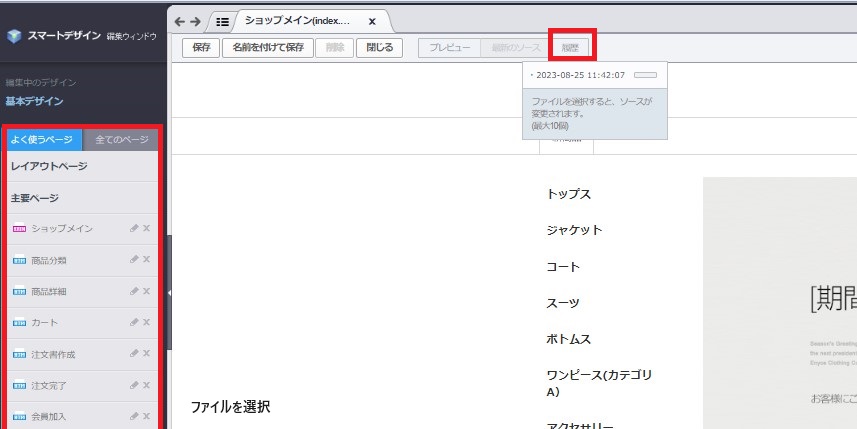Screen dimensions: 857x429
Task: Click the 注文書作成 page icon
Action: point(19,355)
